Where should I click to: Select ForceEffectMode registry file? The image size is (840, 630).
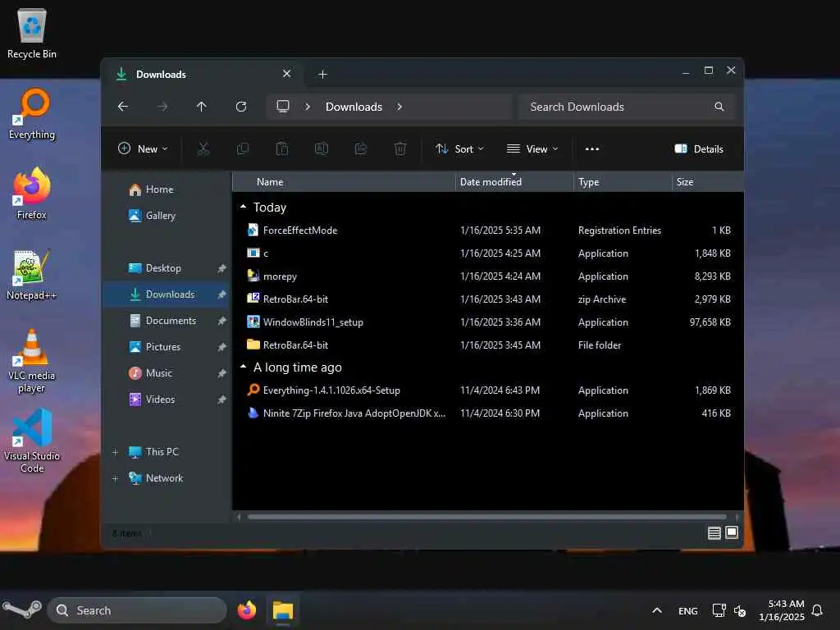pyautogui.click(x=487, y=231)
